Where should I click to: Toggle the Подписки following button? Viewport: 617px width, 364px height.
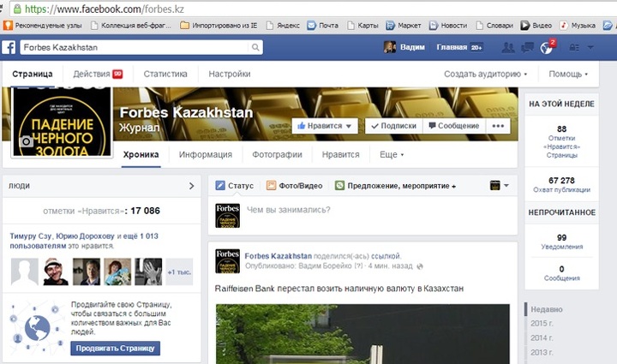[392, 125]
